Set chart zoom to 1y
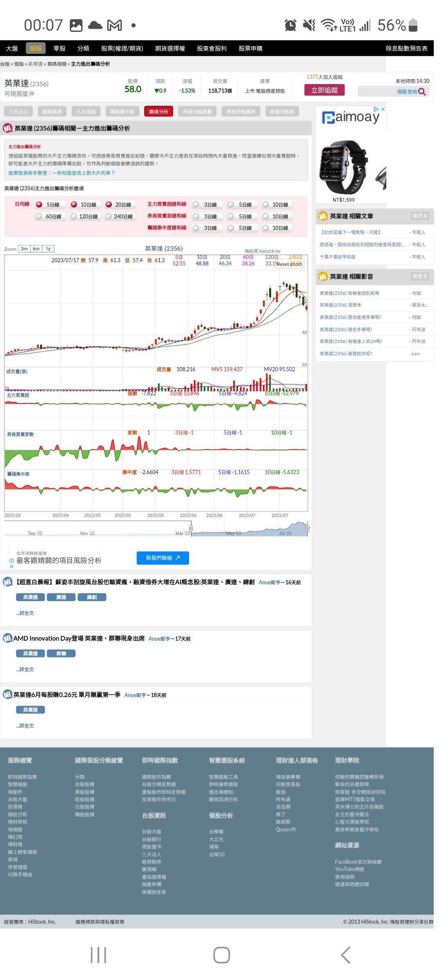This screenshot has width=441, height=980. tap(48, 249)
